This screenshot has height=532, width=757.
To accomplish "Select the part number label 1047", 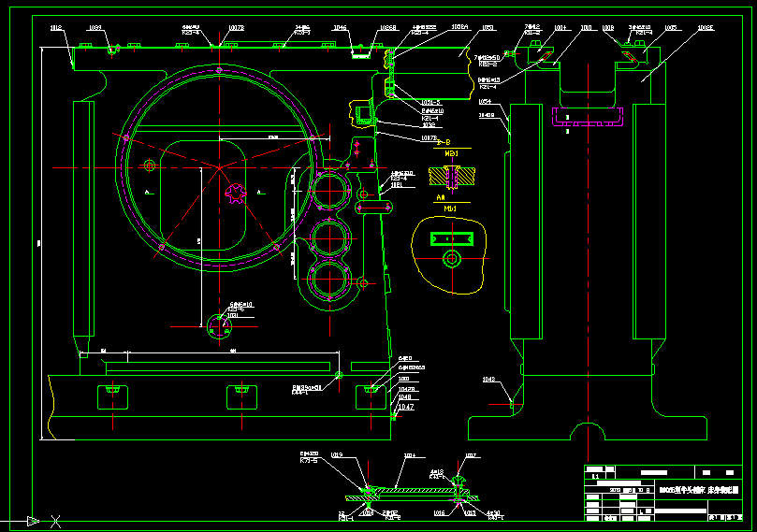I will click(406, 407).
